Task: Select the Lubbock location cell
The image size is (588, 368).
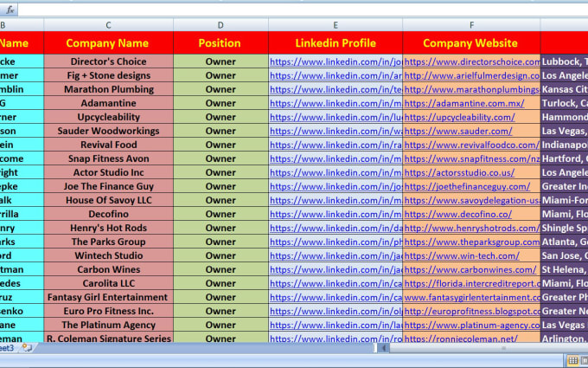Action: coord(564,61)
